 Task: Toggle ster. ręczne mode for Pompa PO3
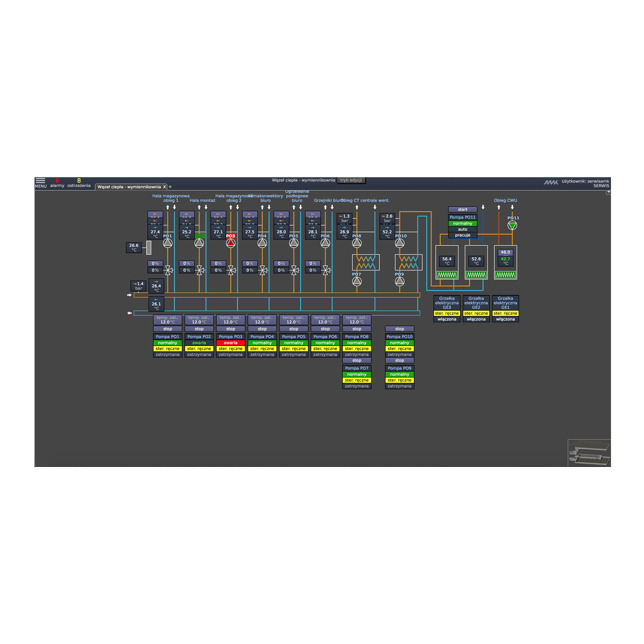click(231, 349)
